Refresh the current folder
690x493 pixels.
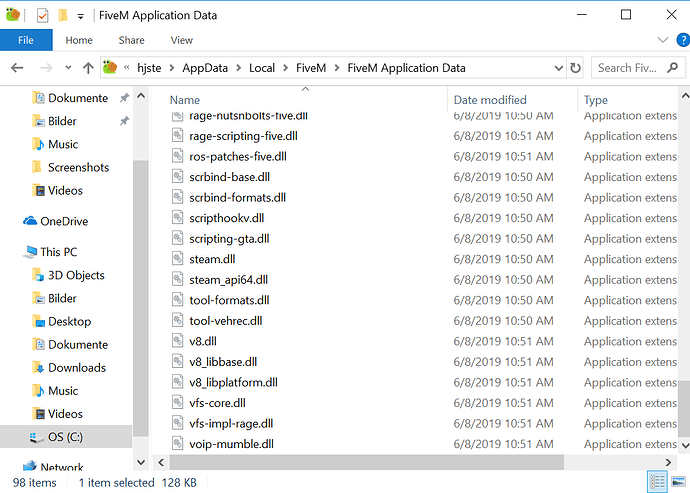575,68
